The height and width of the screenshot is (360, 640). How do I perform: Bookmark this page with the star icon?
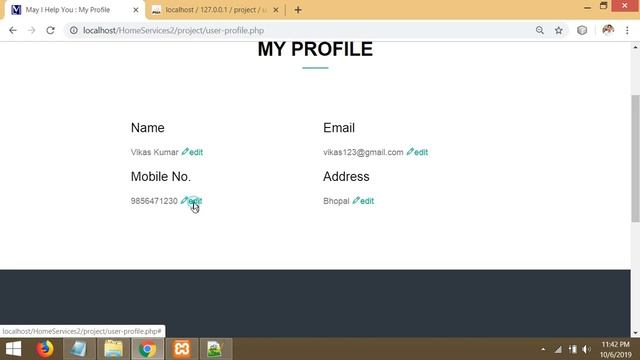pos(559,30)
